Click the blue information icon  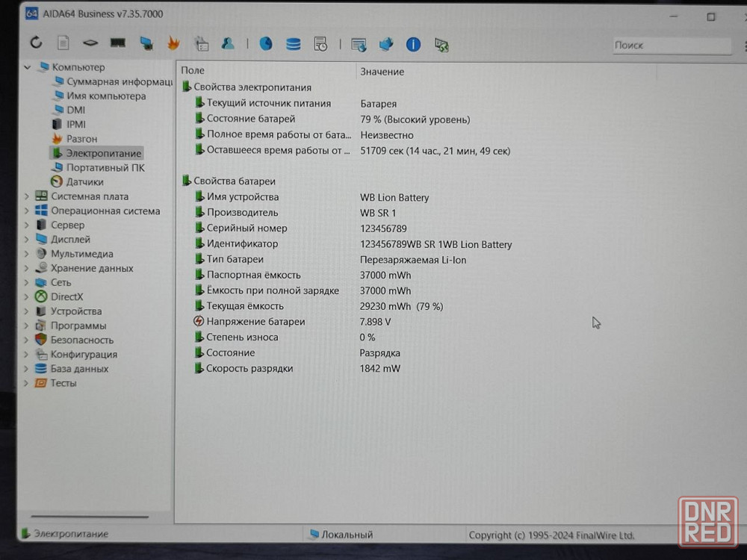413,45
